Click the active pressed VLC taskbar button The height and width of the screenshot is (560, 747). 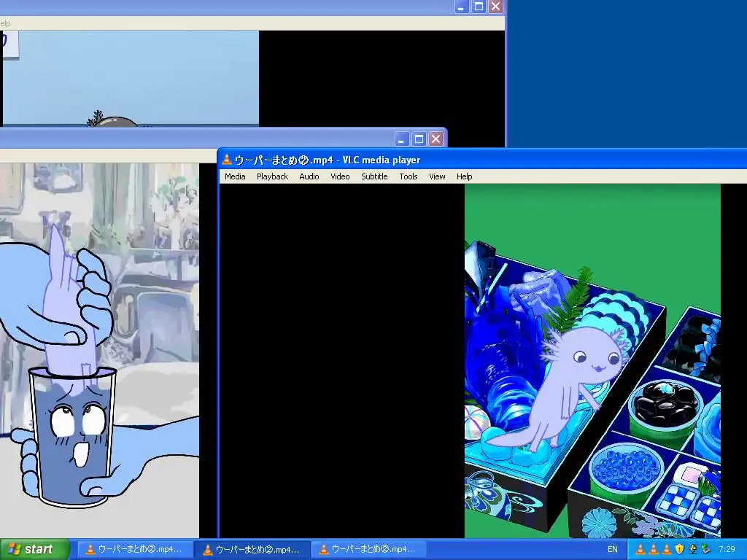(x=252, y=550)
